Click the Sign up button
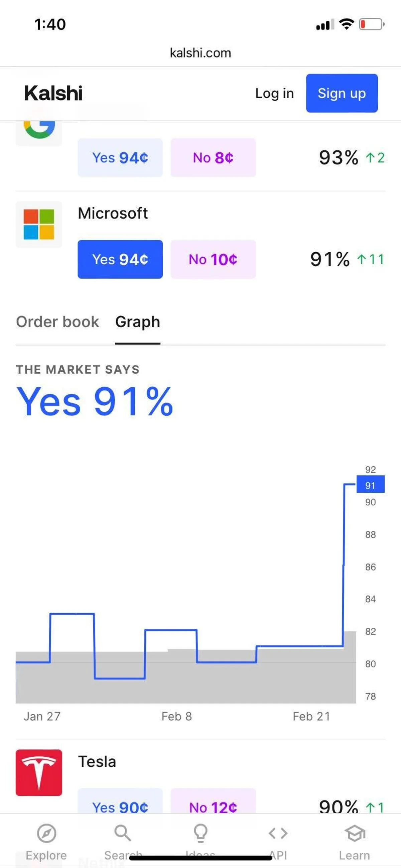The height and width of the screenshot is (868, 401). [342, 93]
